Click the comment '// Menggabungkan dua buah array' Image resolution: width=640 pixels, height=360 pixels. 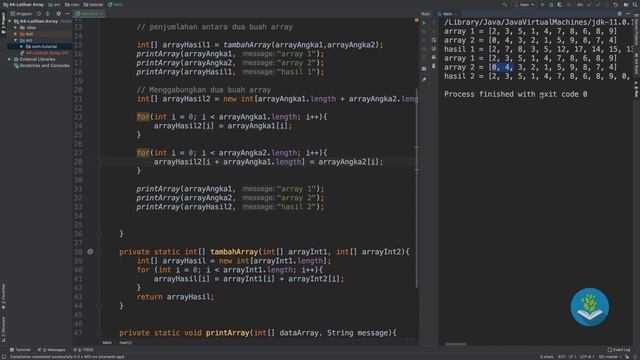click(x=204, y=90)
